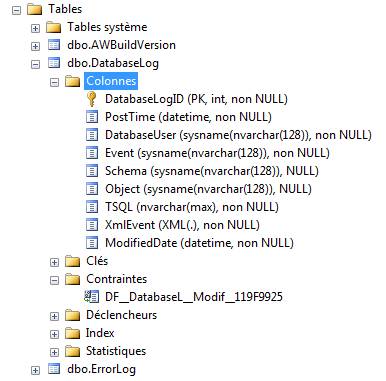The height and width of the screenshot is (381, 386).
Task: Expand the Statistiques folder
Action: (54, 352)
